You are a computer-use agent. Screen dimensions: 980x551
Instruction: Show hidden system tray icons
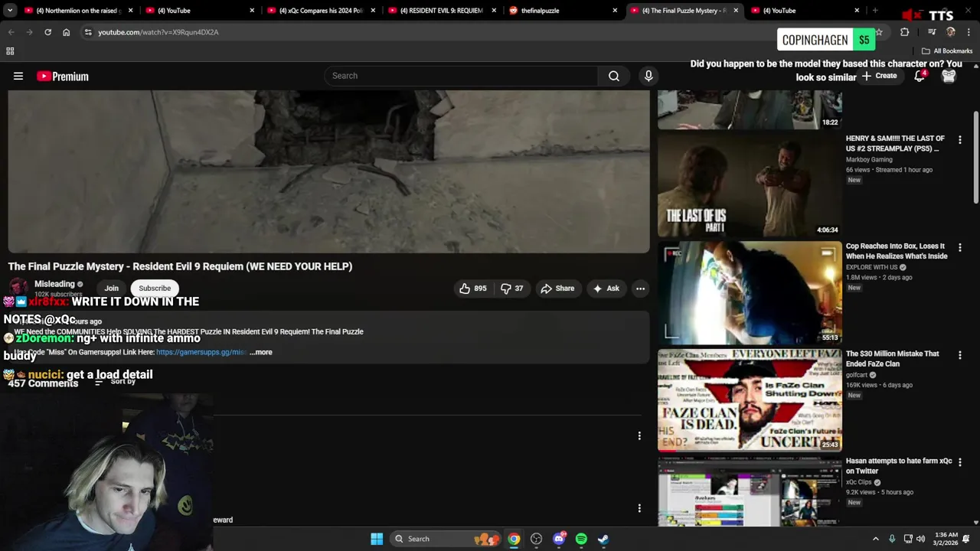(876, 539)
